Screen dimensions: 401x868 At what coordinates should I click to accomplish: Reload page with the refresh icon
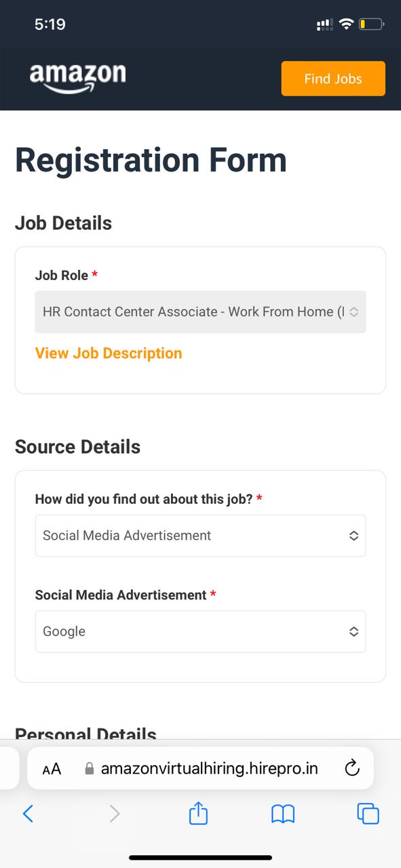[351, 768]
